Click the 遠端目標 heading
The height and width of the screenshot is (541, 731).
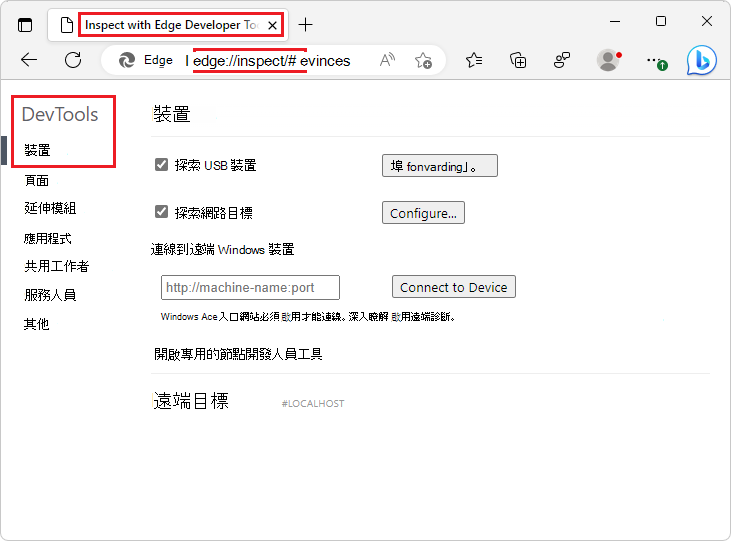click(191, 401)
